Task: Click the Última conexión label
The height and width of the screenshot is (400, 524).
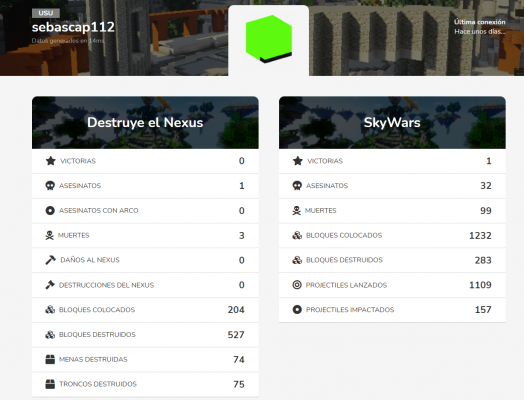Action: [480, 22]
